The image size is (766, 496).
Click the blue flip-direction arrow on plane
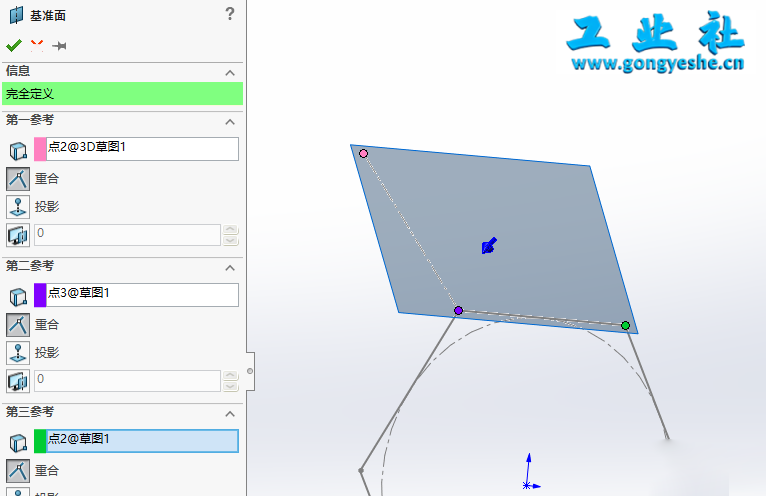[x=489, y=246]
